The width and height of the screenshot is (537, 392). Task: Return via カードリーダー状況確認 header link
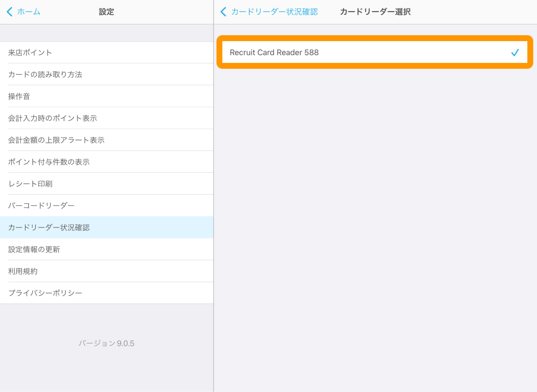[x=274, y=12]
